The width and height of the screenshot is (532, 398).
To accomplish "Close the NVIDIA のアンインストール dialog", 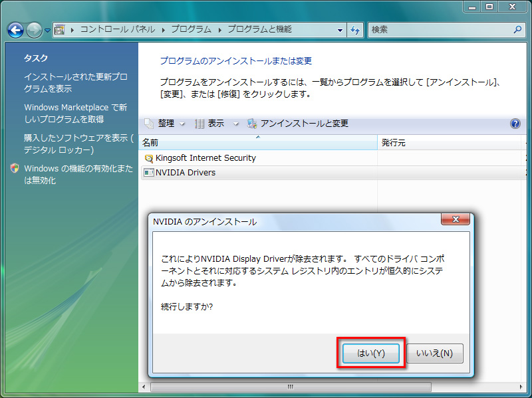I will pos(456,219).
